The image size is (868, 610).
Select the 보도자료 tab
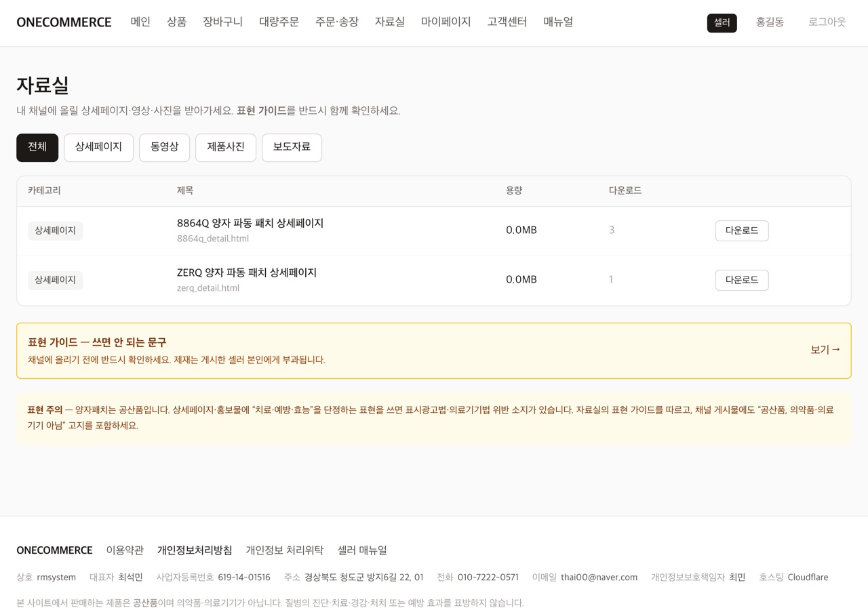coord(292,147)
